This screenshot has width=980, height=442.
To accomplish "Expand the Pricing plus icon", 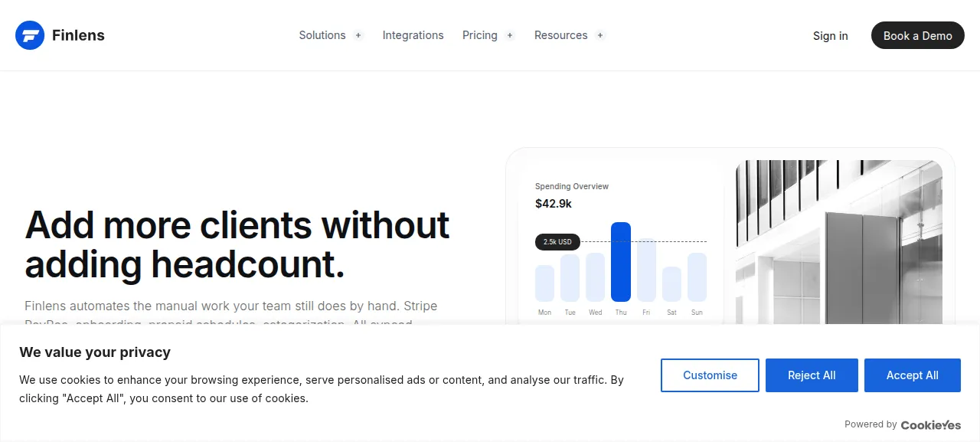I will pos(510,35).
